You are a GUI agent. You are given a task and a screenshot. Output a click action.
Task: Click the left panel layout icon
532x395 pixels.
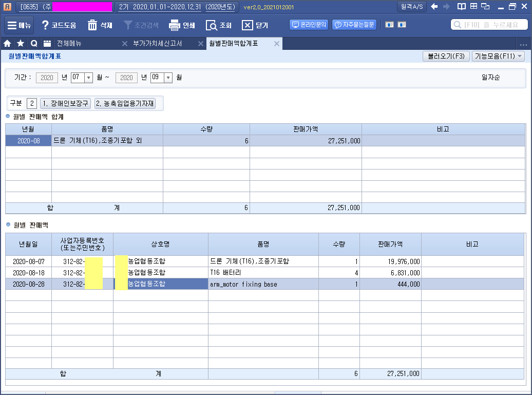pyautogui.click(x=389, y=25)
